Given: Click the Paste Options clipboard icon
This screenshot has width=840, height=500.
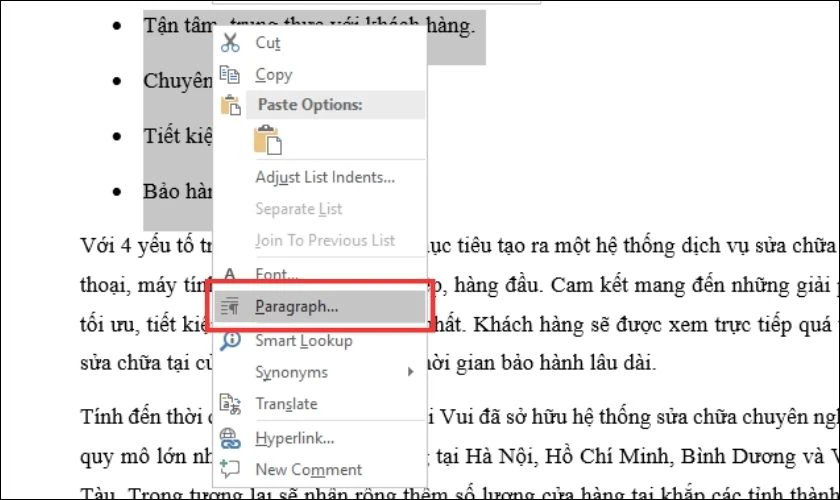Looking at the screenshot, I should tap(230, 105).
